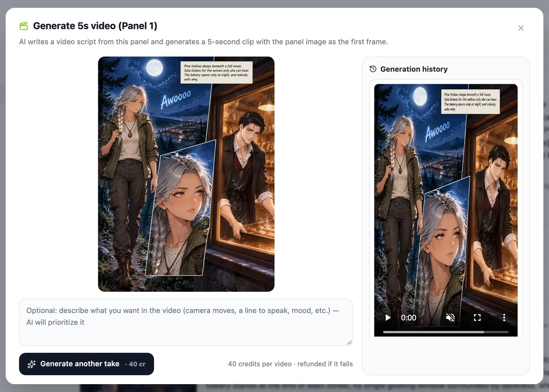549x392 pixels.
Task: Click the 'AI writes a video script' description text
Action: (x=203, y=42)
